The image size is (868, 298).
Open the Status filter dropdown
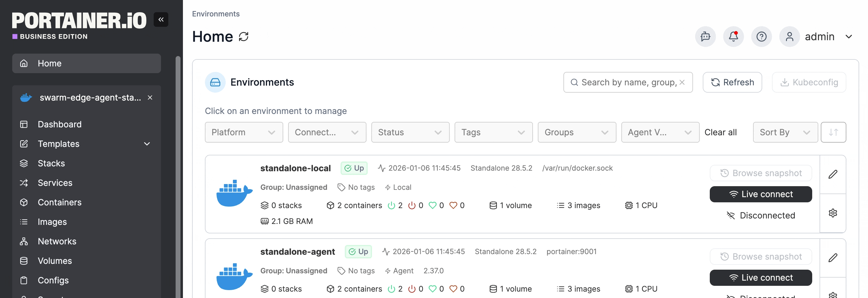pos(410,132)
